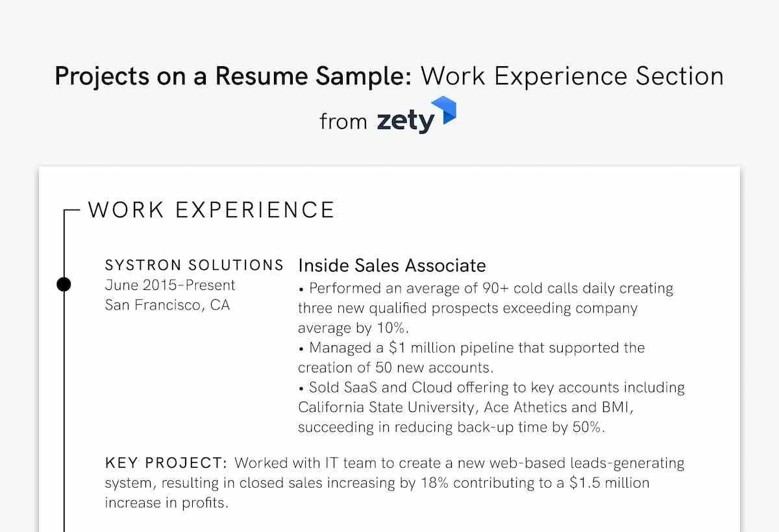Click the bold "Projects on a Resume Sample:" title
The height and width of the screenshot is (532, 779).
coord(233,77)
